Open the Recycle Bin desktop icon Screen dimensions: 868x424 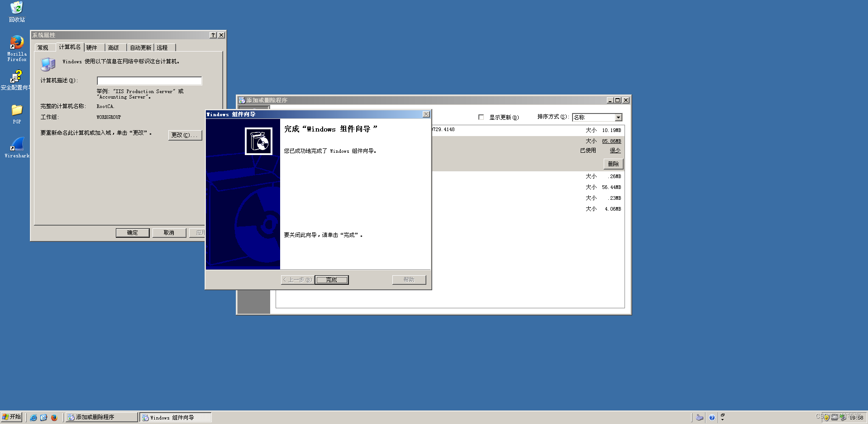click(17, 12)
